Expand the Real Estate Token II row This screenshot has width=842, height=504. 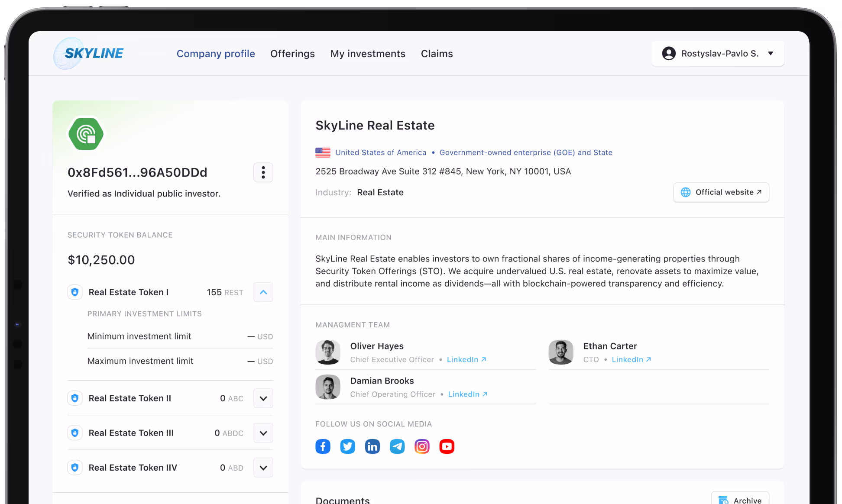click(x=263, y=398)
